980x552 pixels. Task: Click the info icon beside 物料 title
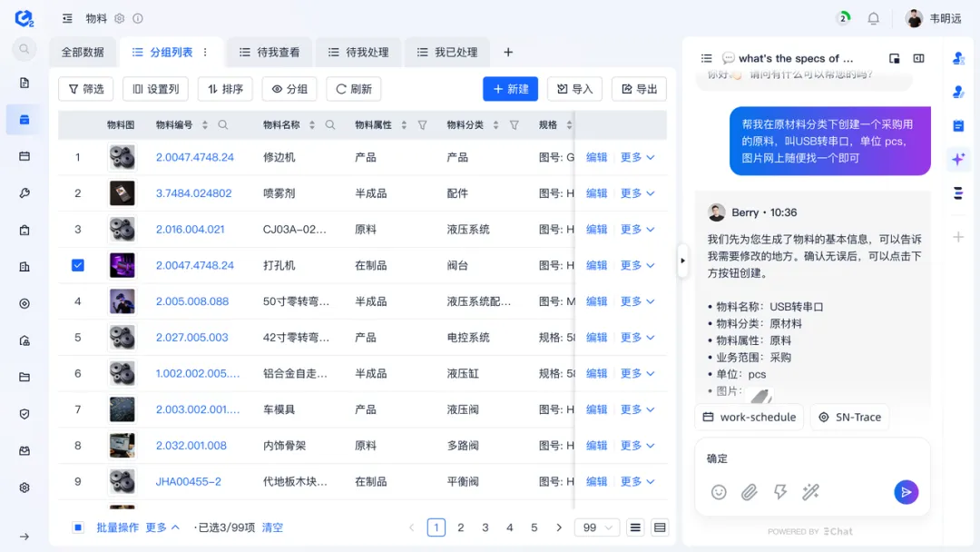[138, 19]
